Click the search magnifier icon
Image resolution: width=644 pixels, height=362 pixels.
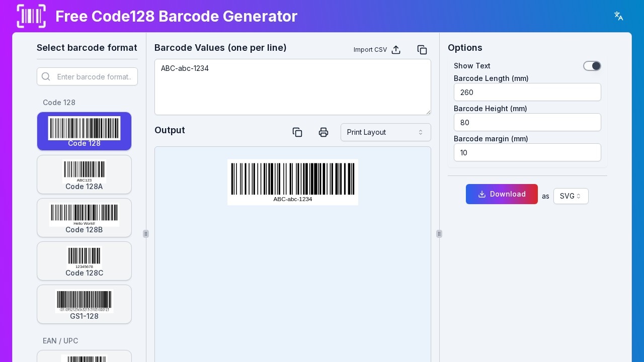coord(46,76)
